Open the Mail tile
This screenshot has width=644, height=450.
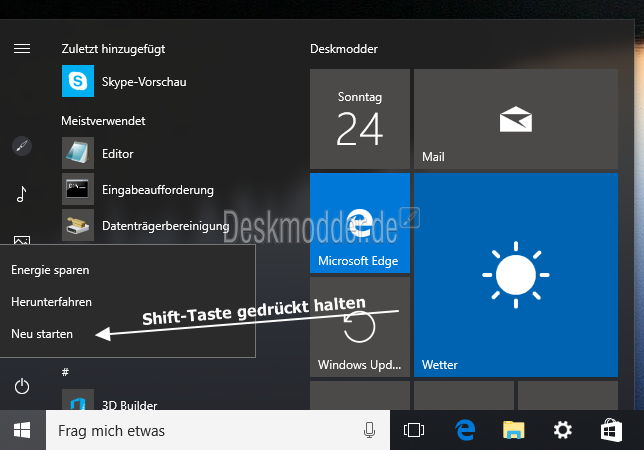point(516,119)
